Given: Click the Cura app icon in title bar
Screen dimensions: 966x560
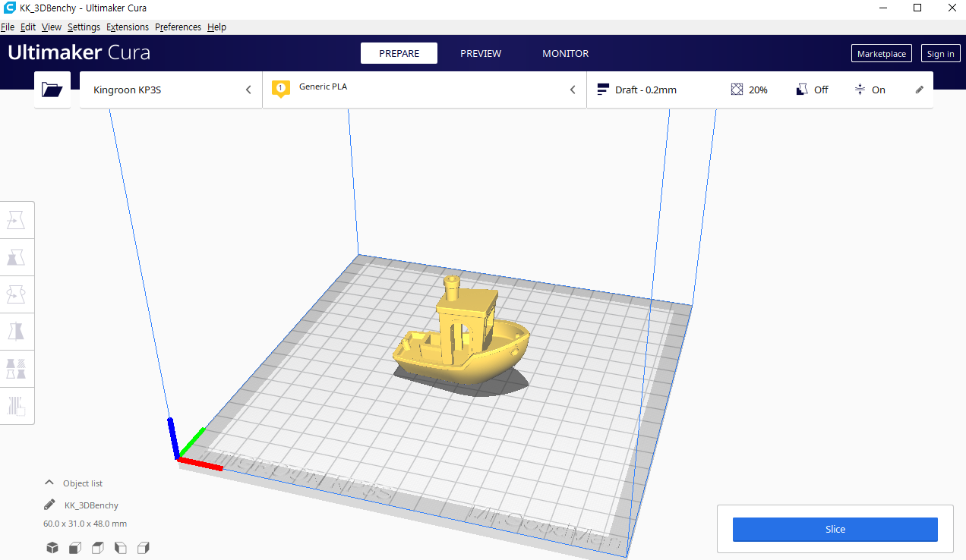Looking at the screenshot, I should (10, 8).
